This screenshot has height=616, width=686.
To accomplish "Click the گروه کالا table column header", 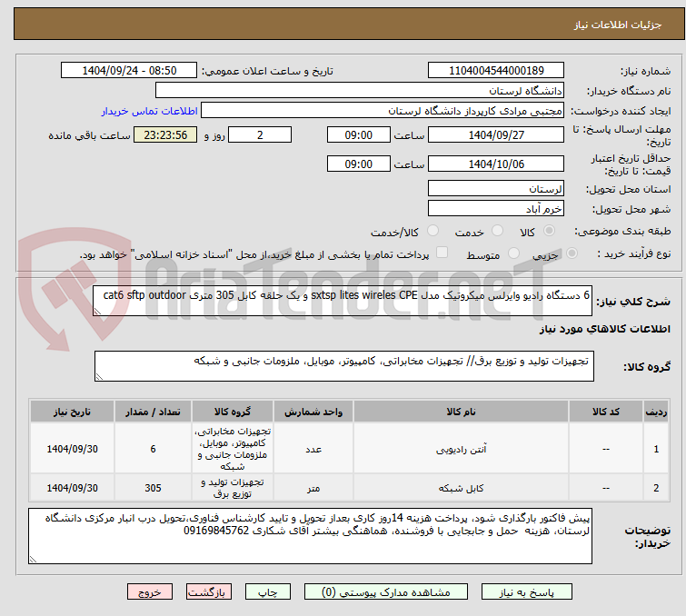I will (233, 412).
